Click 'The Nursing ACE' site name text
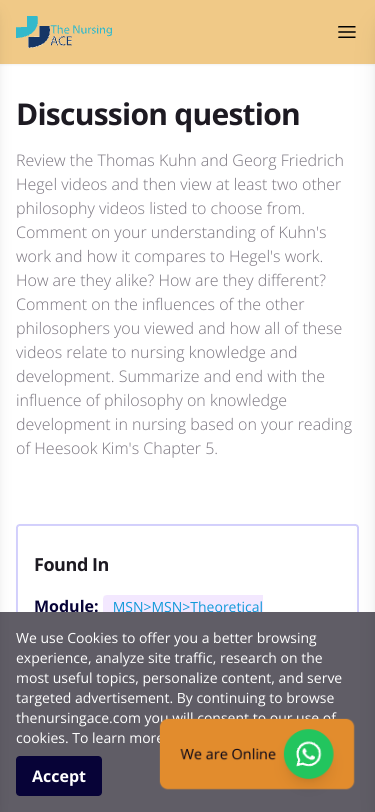Image resolution: width=375 pixels, height=812 pixels. (81, 35)
